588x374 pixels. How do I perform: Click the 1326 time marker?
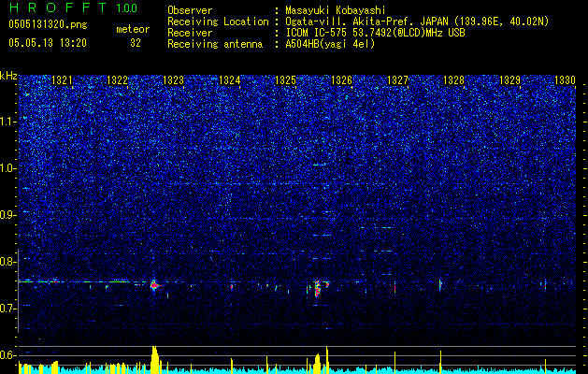coord(341,80)
